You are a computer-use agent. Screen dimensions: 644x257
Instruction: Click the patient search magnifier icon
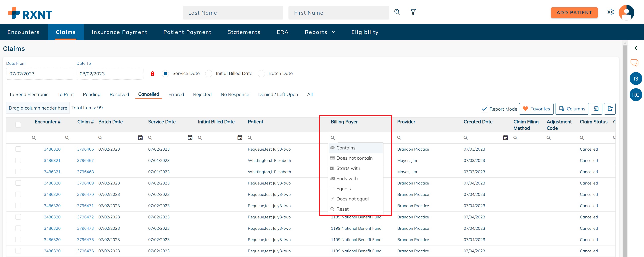[x=397, y=12]
